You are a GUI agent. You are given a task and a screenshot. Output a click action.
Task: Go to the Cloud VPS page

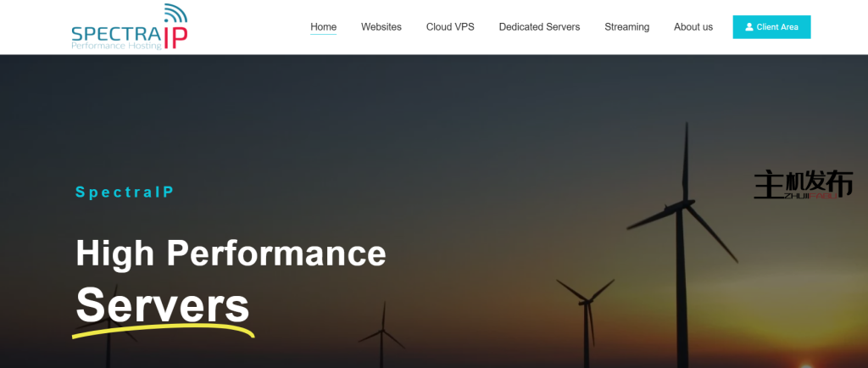pos(450,27)
